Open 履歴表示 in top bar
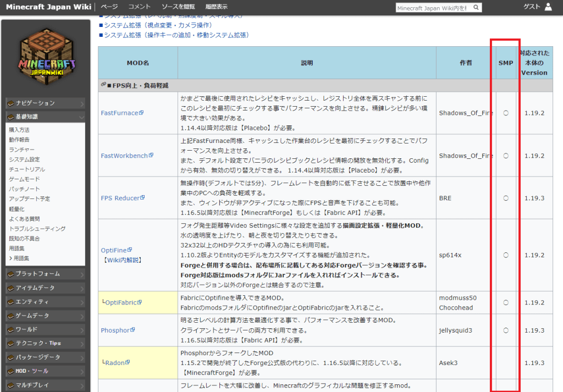Image resolution: width=563 pixels, height=392 pixels. [x=216, y=7]
